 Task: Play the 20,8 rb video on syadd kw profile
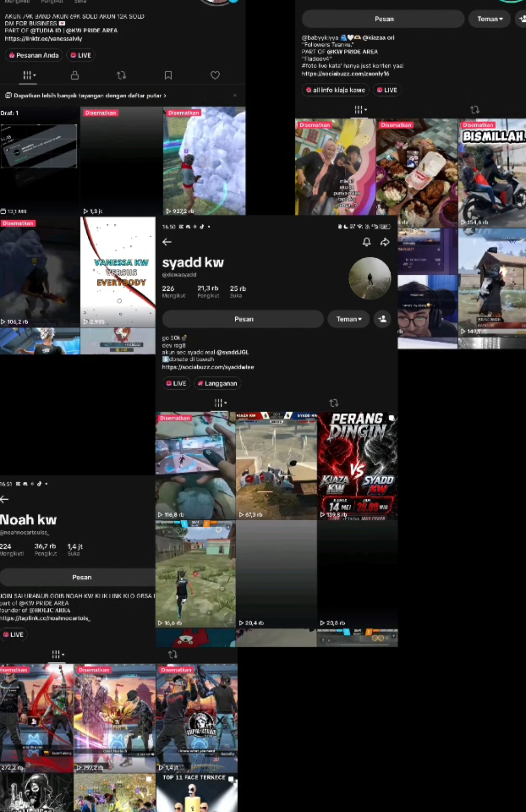[357, 574]
